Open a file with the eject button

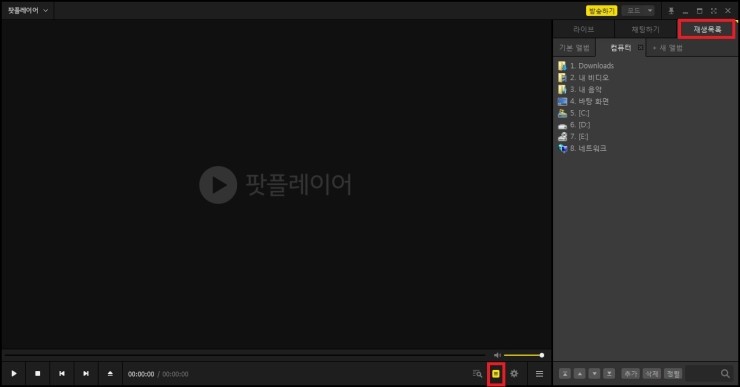(x=110, y=373)
